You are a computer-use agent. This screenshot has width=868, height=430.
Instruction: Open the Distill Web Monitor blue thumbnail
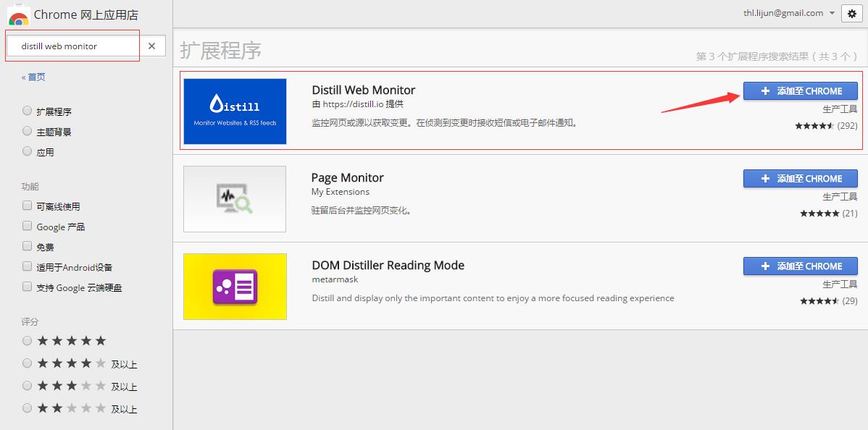[235, 111]
